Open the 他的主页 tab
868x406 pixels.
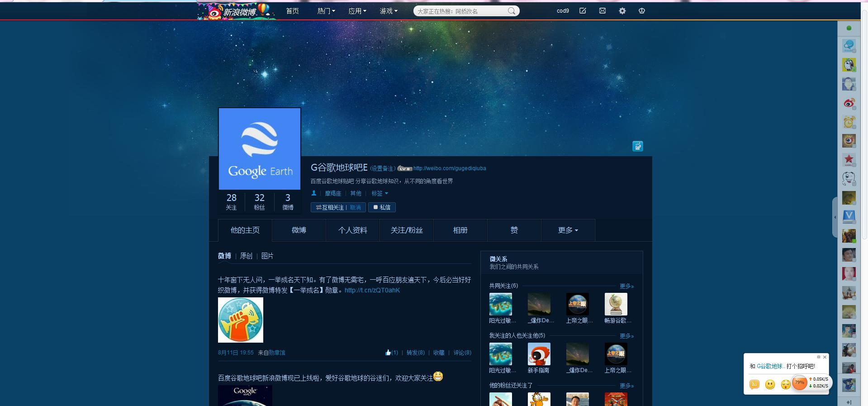pyautogui.click(x=245, y=230)
